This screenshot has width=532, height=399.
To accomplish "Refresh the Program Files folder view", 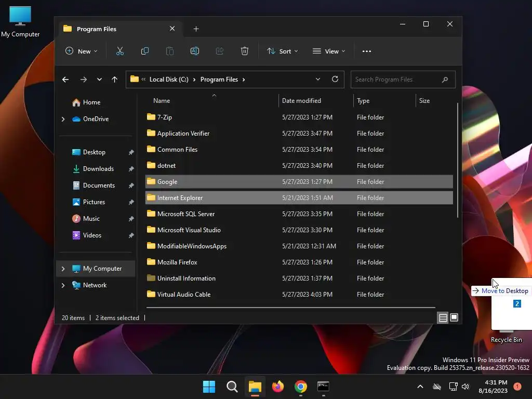I will (335, 79).
